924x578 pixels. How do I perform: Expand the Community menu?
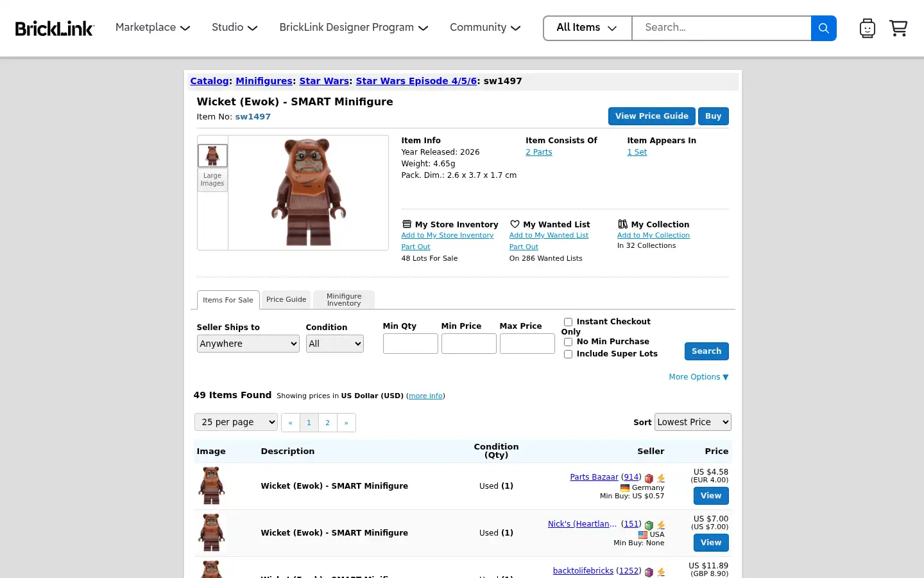point(485,28)
